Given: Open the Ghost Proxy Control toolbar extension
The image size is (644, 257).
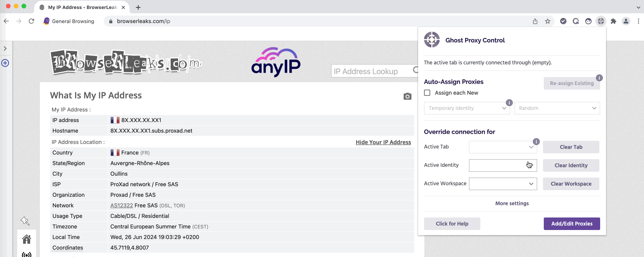Looking at the screenshot, I should [x=601, y=21].
